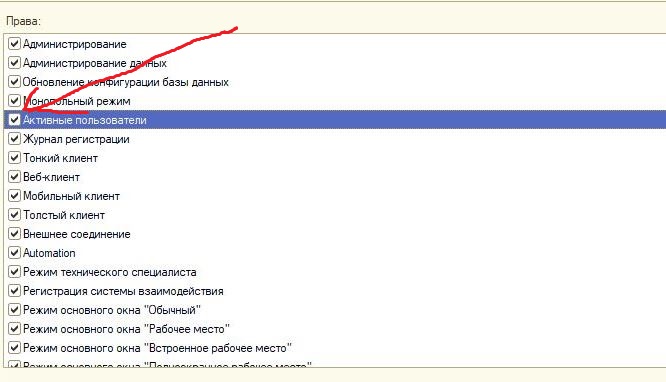
Task: Toggle the Внешнее соединение checkbox
Action: coord(14,234)
